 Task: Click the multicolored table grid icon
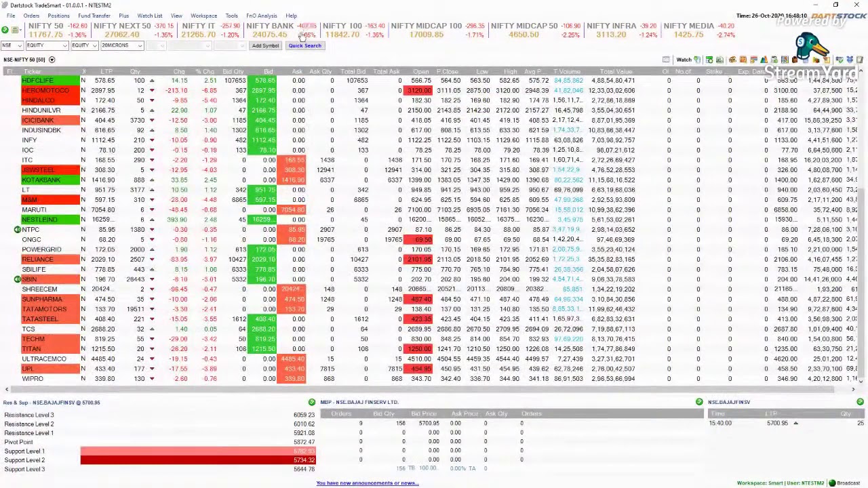785,60
